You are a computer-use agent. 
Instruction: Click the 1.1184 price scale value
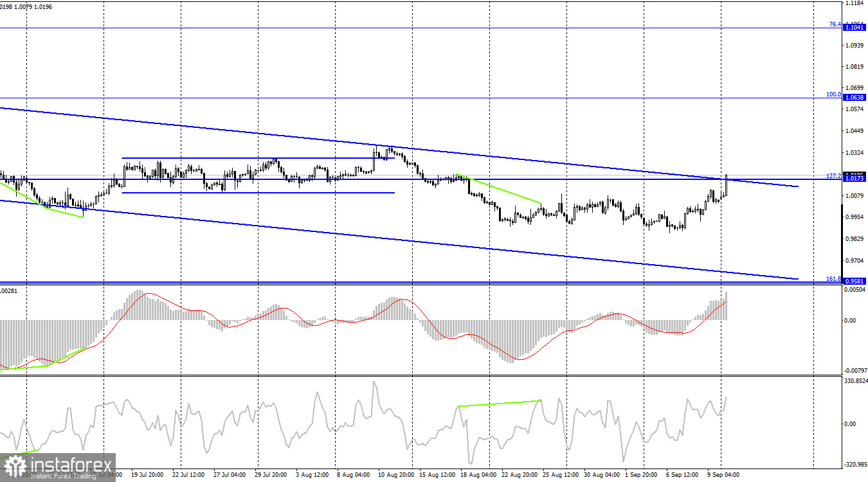point(855,3)
